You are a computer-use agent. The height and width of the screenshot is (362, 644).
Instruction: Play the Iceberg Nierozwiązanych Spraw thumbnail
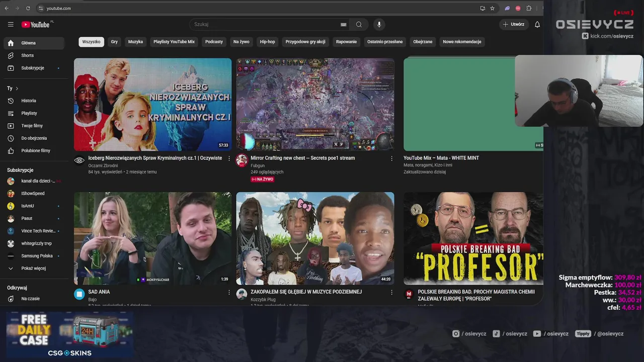coord(153,105)
